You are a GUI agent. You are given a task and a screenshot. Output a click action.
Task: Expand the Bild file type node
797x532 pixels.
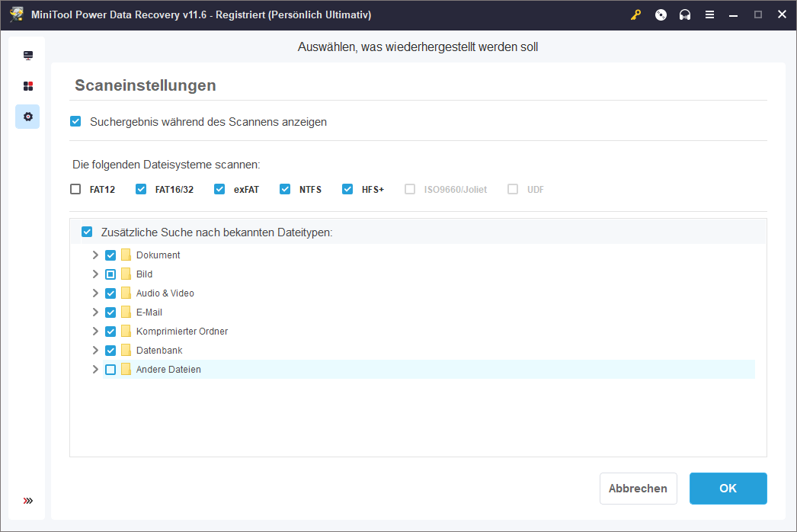pos(95,274)
